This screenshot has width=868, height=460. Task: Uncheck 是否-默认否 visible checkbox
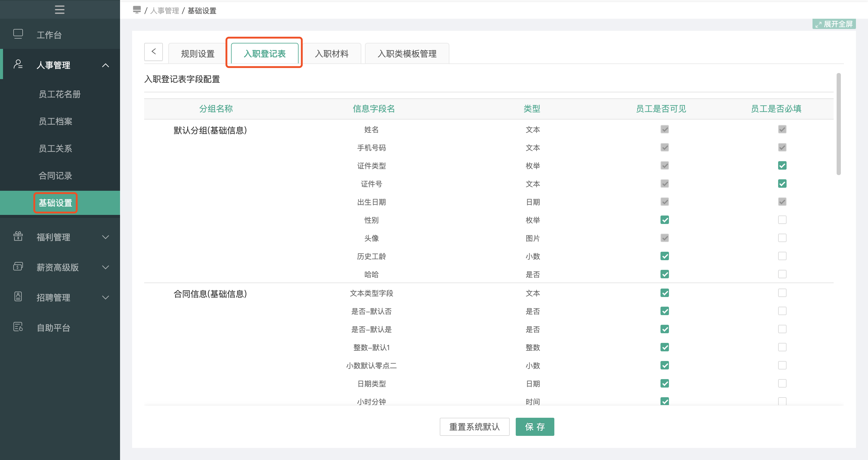click(x=664, y=311)
